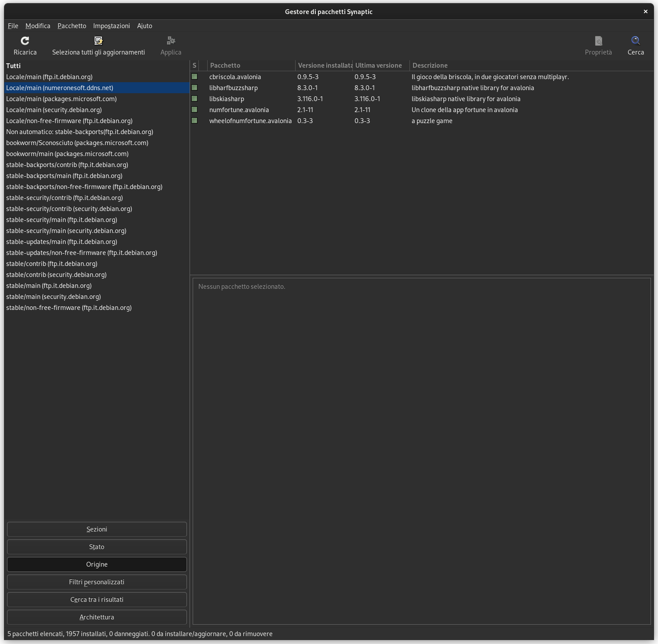Click description 'Un clone della app fortune'
Image resolution: width=658 pixels, height=644 pixels.
[x=465, y=110]
